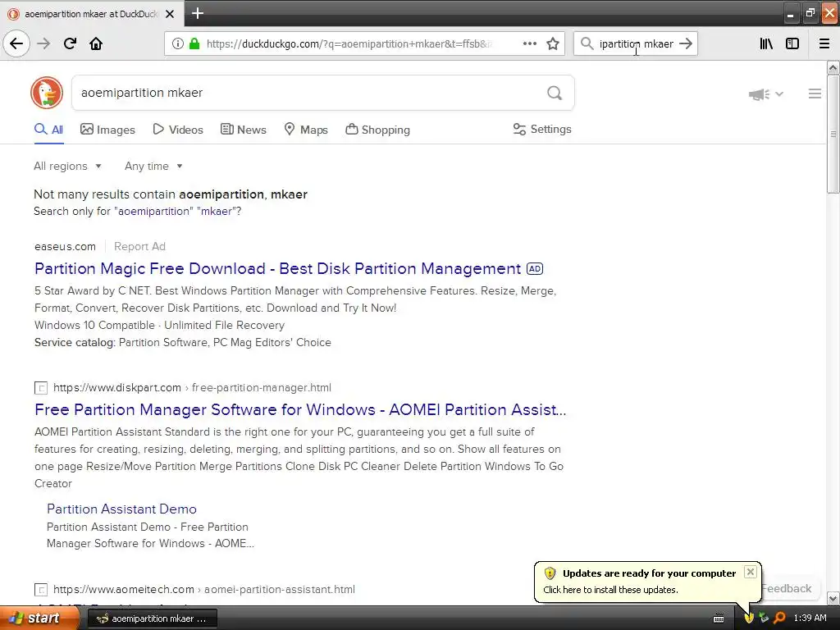Open the on-screen keyboard taskbar icon
Image resolution: width=840 pixels, height=630 pixels.
pos(719,619)
